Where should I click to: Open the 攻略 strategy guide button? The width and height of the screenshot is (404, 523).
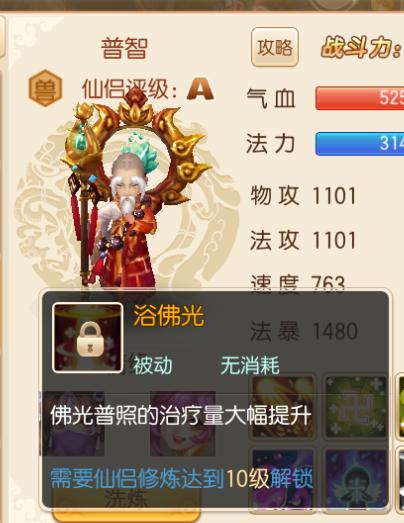275,47
